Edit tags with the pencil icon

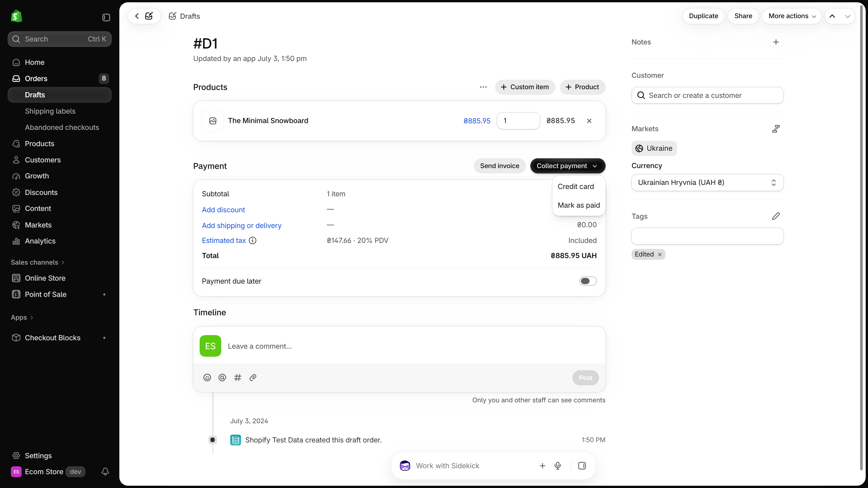pos(776,216)
